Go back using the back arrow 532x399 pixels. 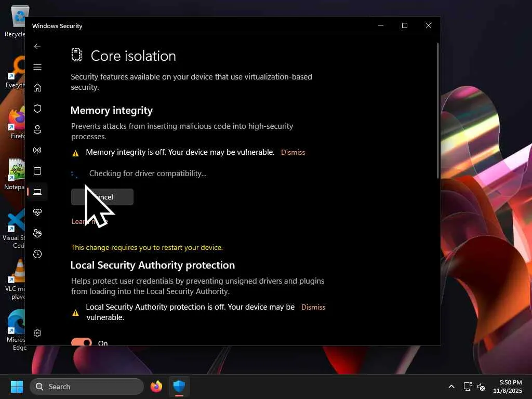(x=37, y=46)
